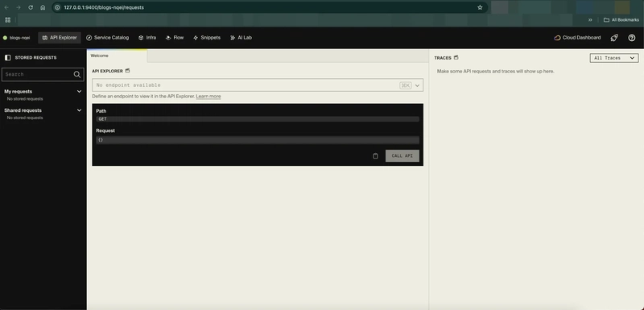Click the search magnifier icon

click(x=76, y=74)
